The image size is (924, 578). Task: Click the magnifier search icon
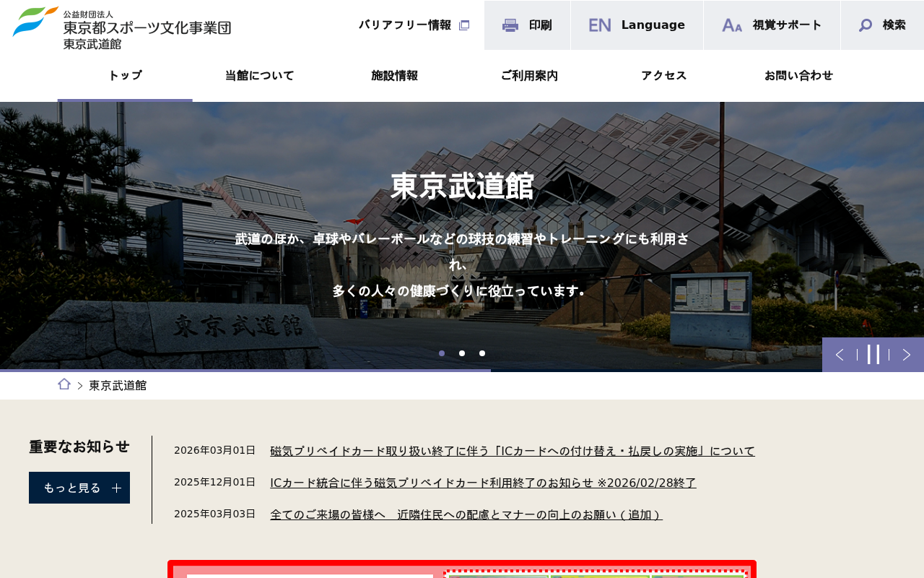click(866, 25)
